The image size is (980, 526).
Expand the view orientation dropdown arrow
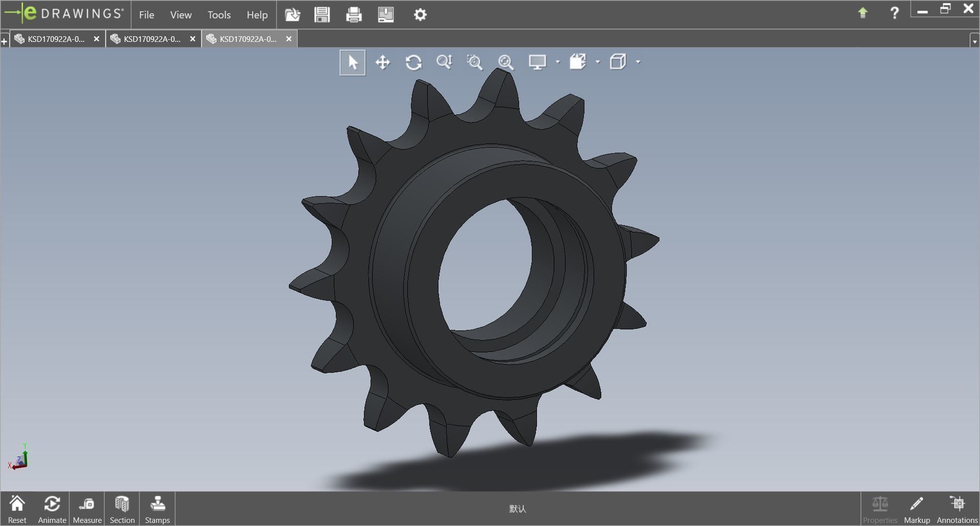pos(638,62)
